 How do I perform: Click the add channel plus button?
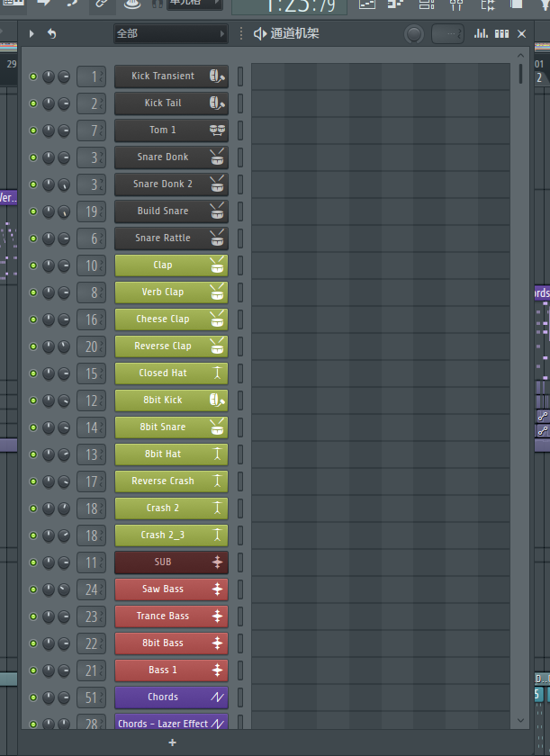(x=173, y=742)
